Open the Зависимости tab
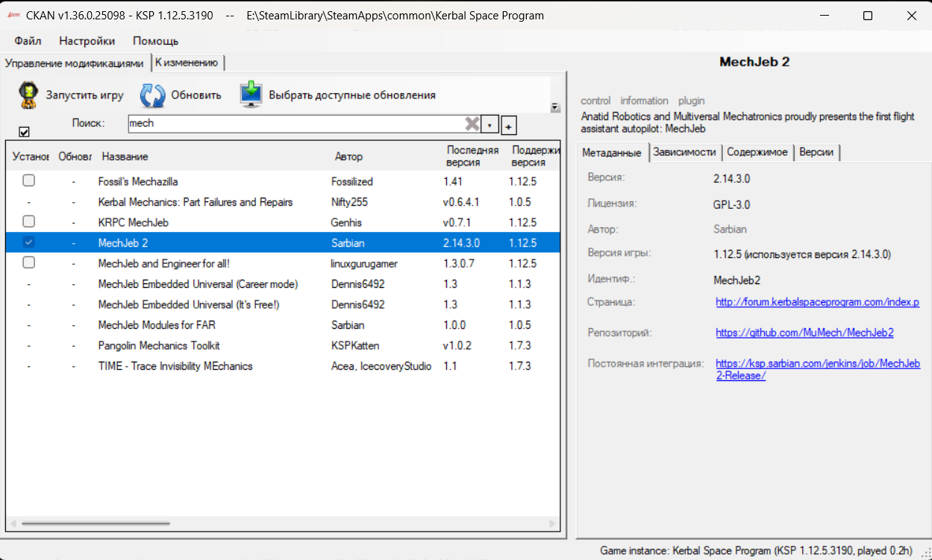932x560 pixels. click(x=684, y=152)
